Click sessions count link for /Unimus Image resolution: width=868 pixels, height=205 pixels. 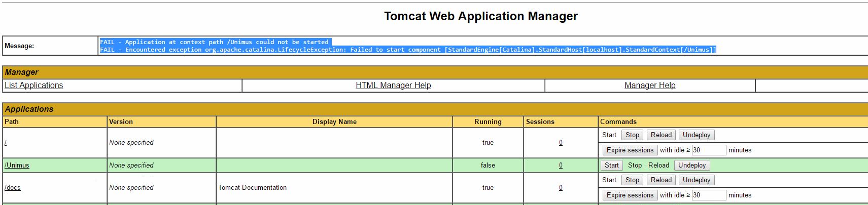click(561, 166)
